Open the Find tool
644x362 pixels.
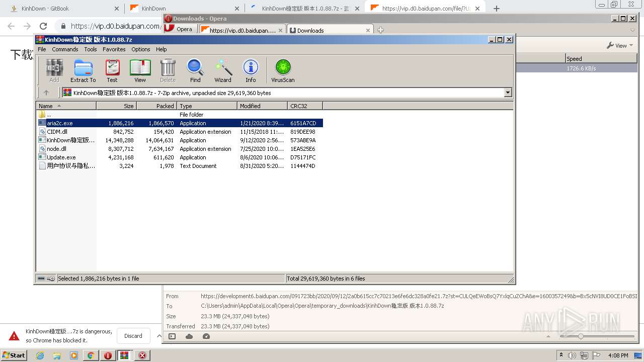click(x=195, y=71)
